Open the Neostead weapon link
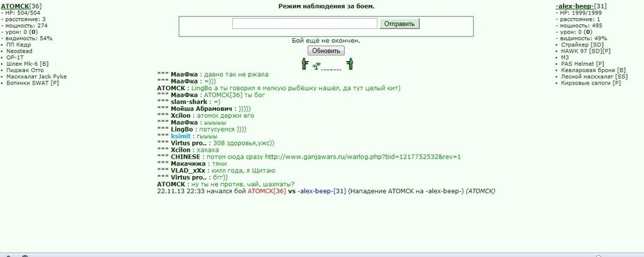Screen dimensions: 644x257 coord(19,51)
